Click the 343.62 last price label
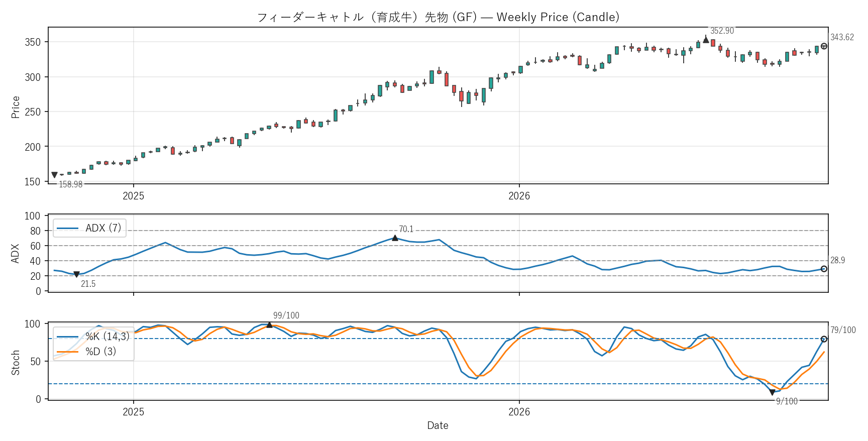This screenshot has height=441, width=868. pos(842,37)
